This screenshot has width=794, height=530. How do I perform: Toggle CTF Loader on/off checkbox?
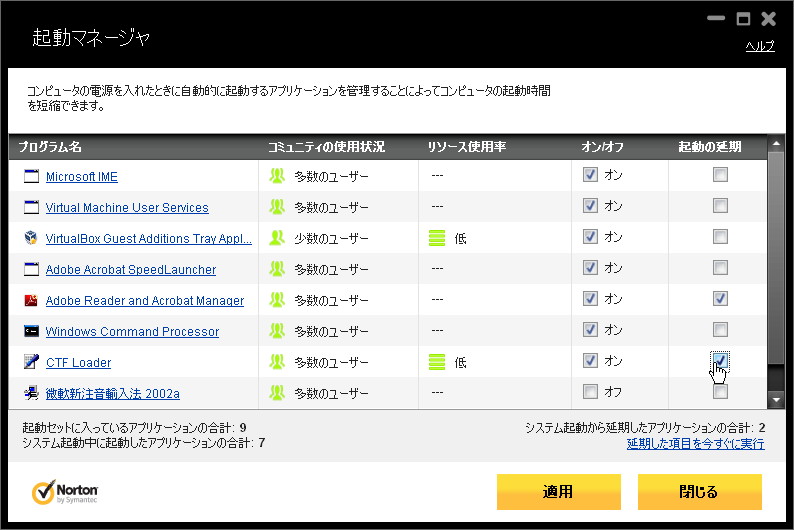[x=590, y=360]
